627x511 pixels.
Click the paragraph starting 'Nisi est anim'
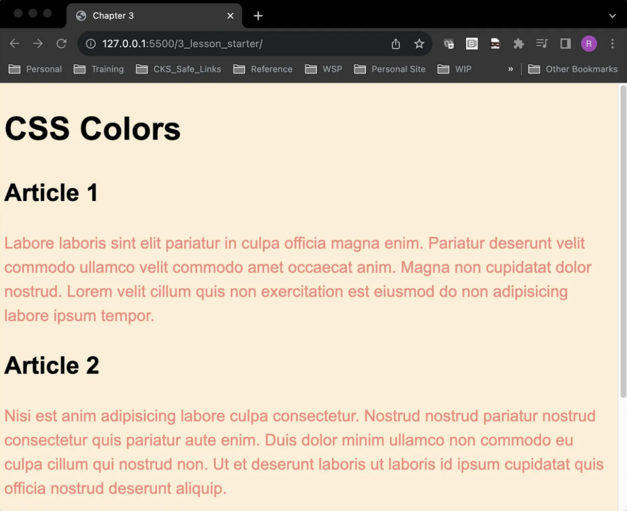coord(304,452)
